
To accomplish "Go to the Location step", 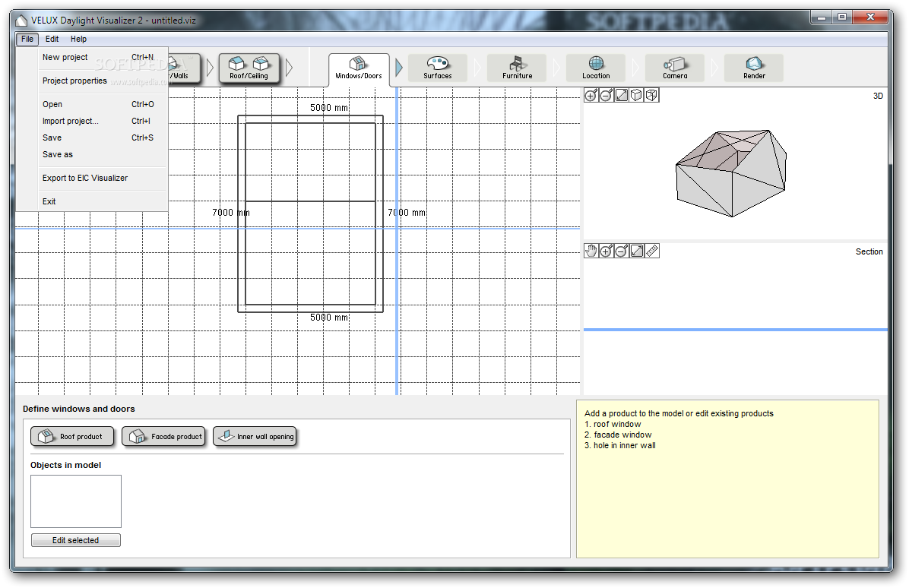I will click(596, 68).
